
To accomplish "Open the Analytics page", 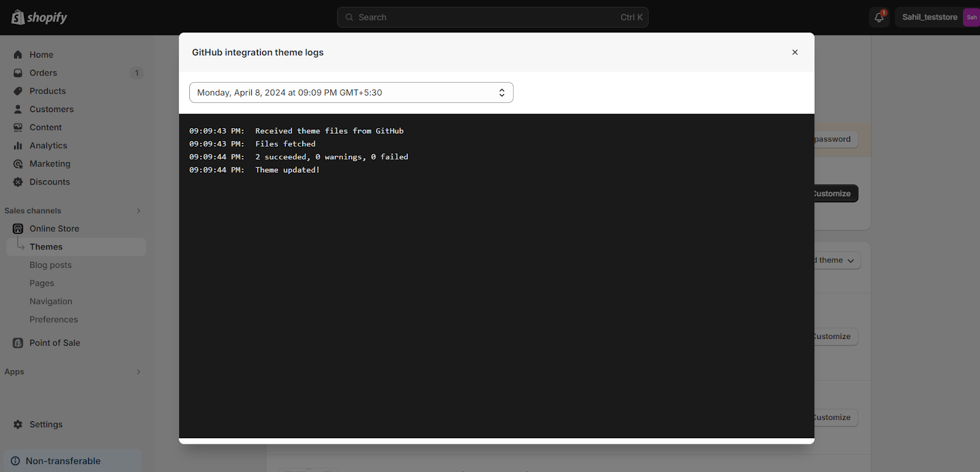I will (48, 145).
